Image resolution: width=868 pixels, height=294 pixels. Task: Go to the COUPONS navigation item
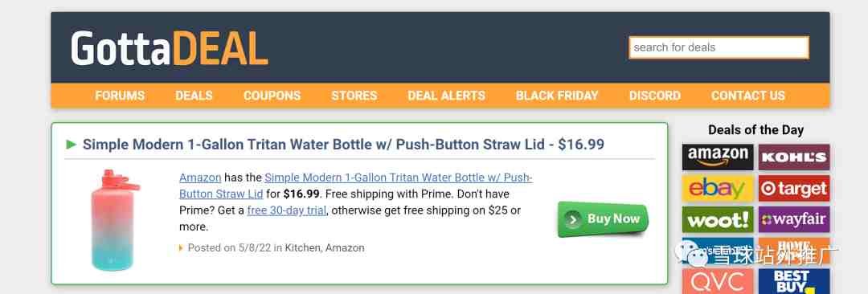[272, 96]
